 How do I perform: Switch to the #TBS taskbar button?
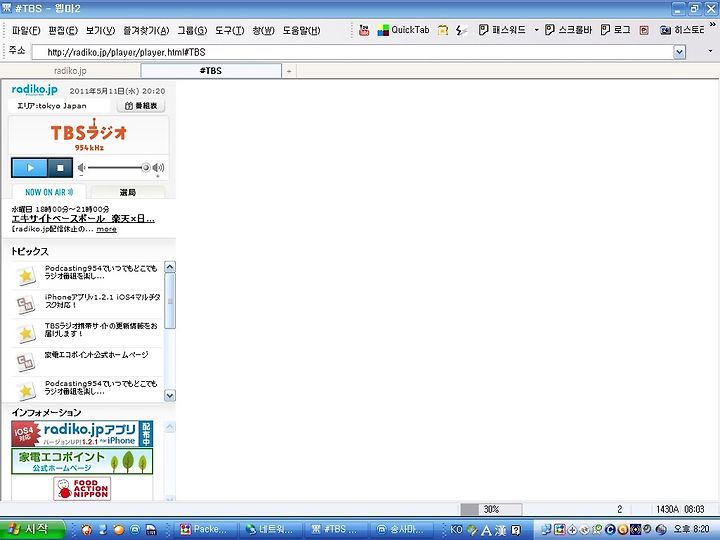(x=335, y=529)
